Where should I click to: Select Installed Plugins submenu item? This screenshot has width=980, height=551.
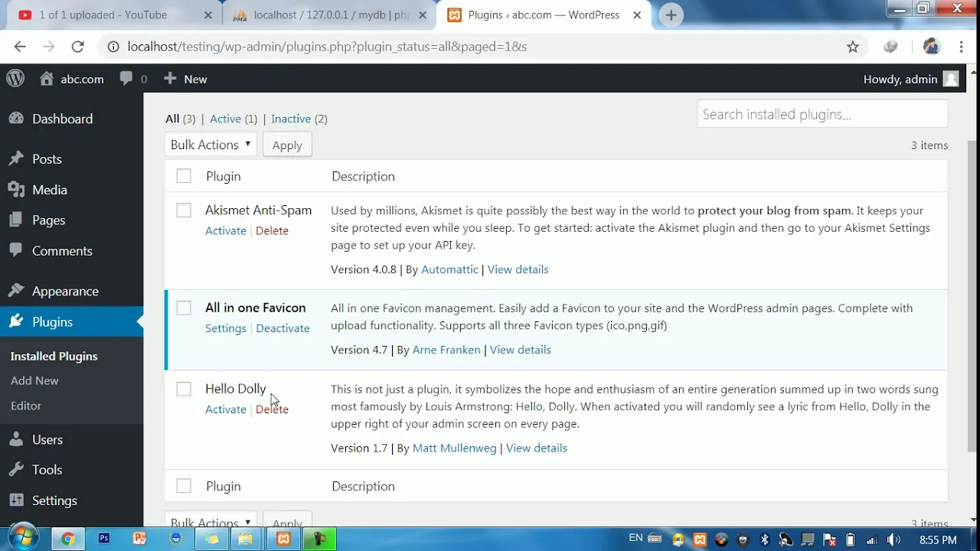tap(54, 356)
